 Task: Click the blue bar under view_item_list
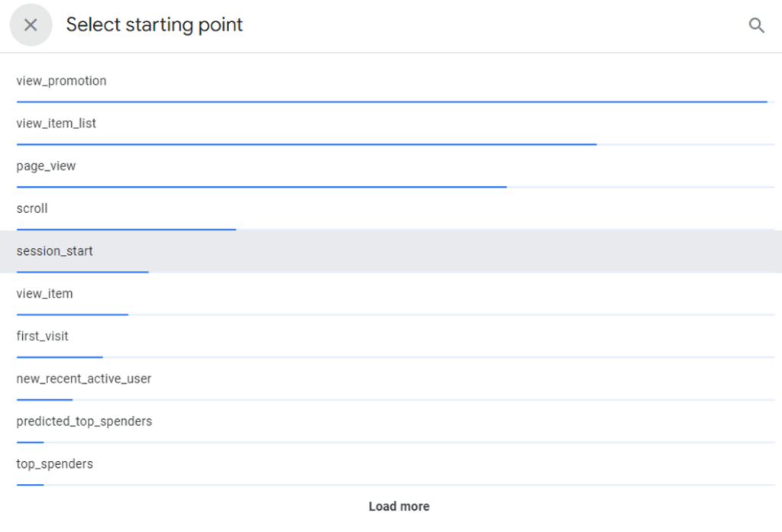coord(305,143)
